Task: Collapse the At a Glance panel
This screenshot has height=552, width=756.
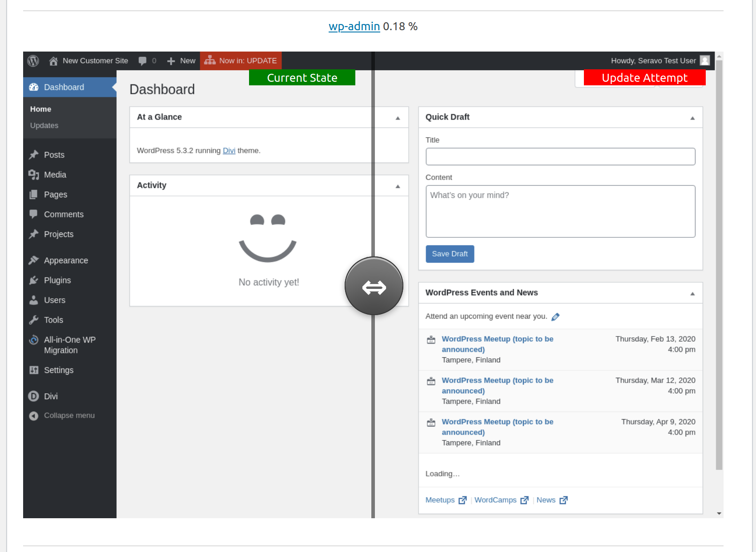Action: tap(398, 118)
